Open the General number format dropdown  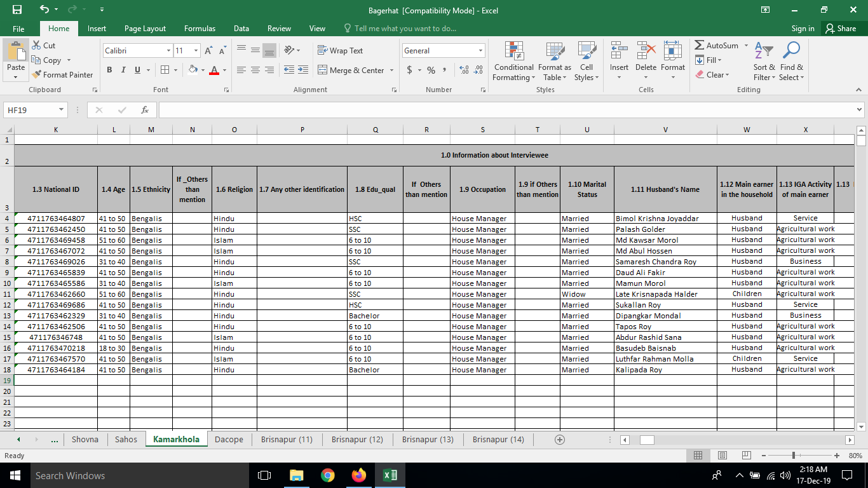point(480,51)
